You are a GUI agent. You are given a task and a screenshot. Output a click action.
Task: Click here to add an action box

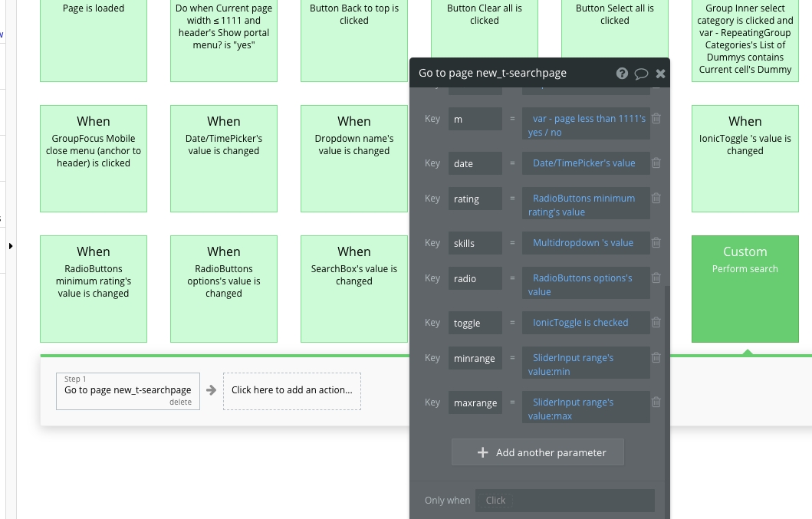pos(291,390)
